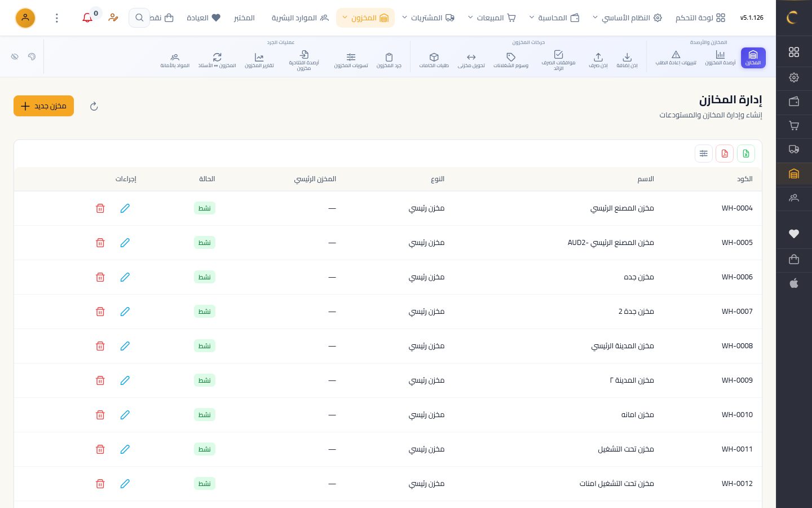Open موافقات الصرف الزائد approvals

pyautogui.click(x=558, y=60)
